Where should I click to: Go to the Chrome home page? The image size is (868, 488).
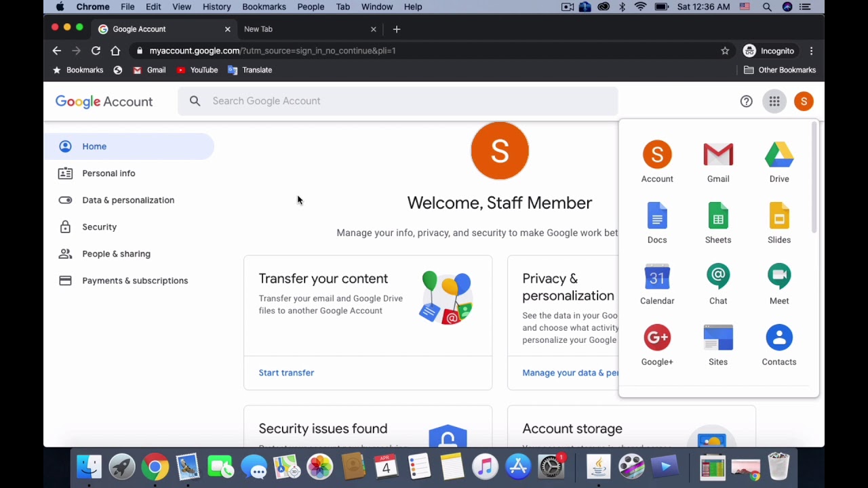tap(115, 51)
